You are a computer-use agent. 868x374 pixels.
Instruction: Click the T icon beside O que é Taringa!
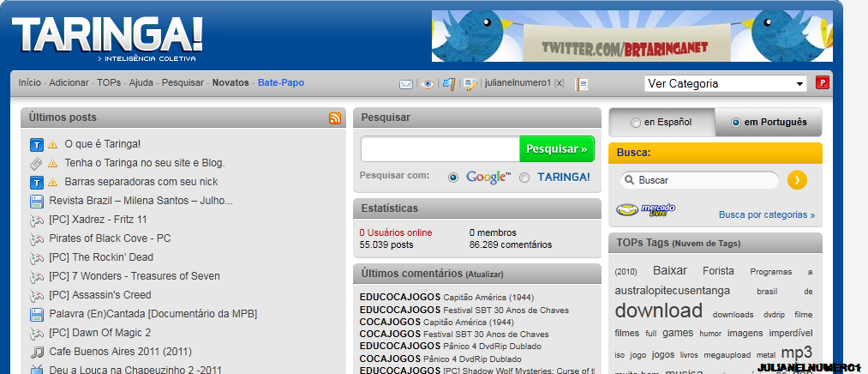(x=37, y=145)
